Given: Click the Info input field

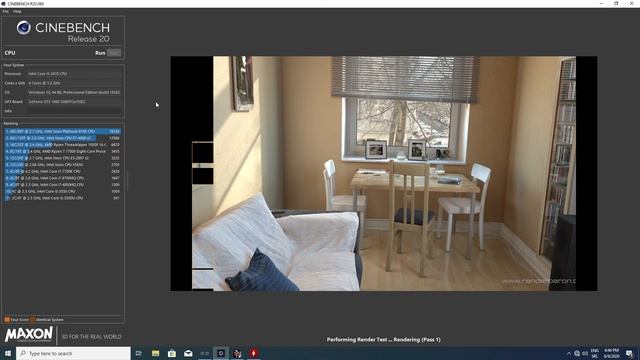Looking at the screenshot, I should pyautogui.click(x=74, y=111).
